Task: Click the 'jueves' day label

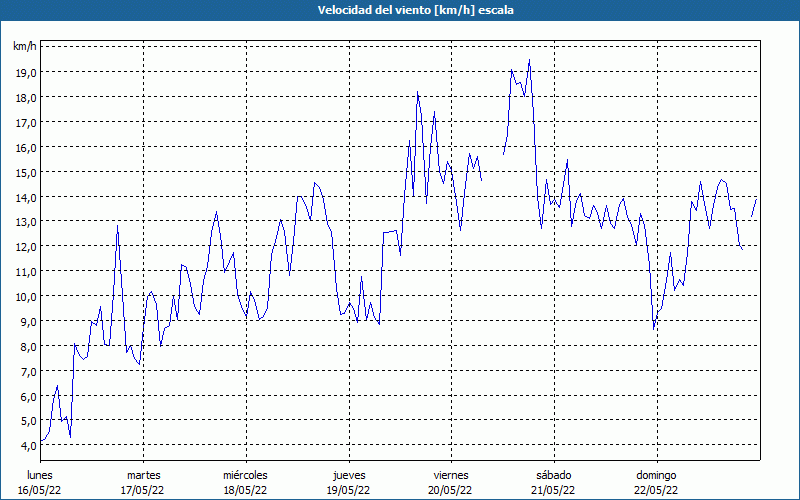Action: (x=349, y=476)
